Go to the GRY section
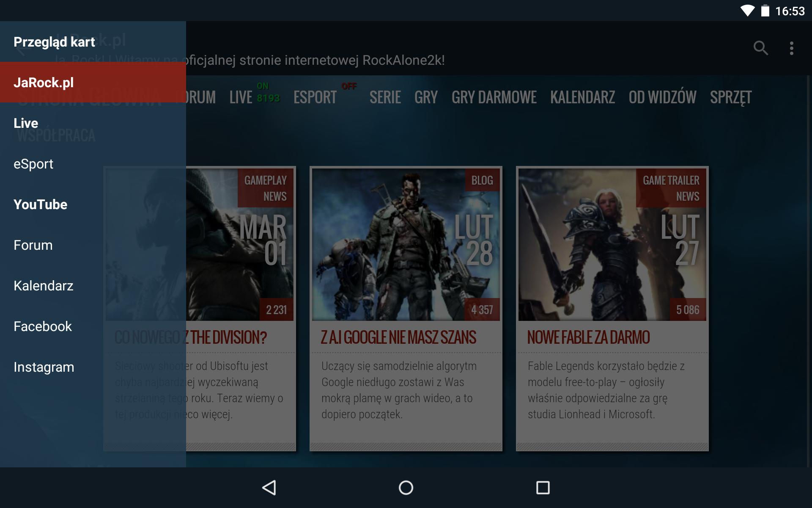Screen dimensions: 812x508 point(426,97)
